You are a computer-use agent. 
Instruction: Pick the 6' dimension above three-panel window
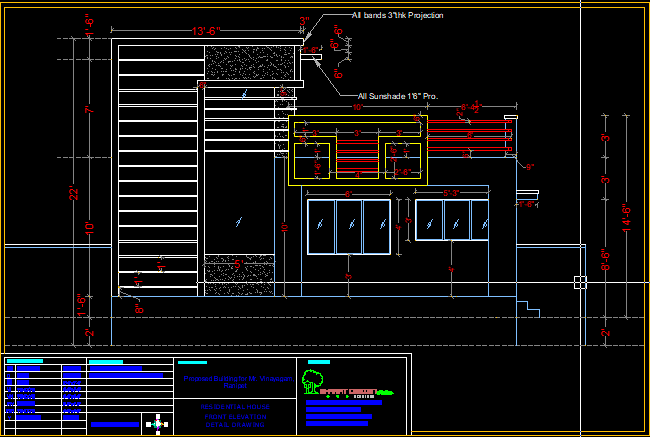[x=348, y=194]
